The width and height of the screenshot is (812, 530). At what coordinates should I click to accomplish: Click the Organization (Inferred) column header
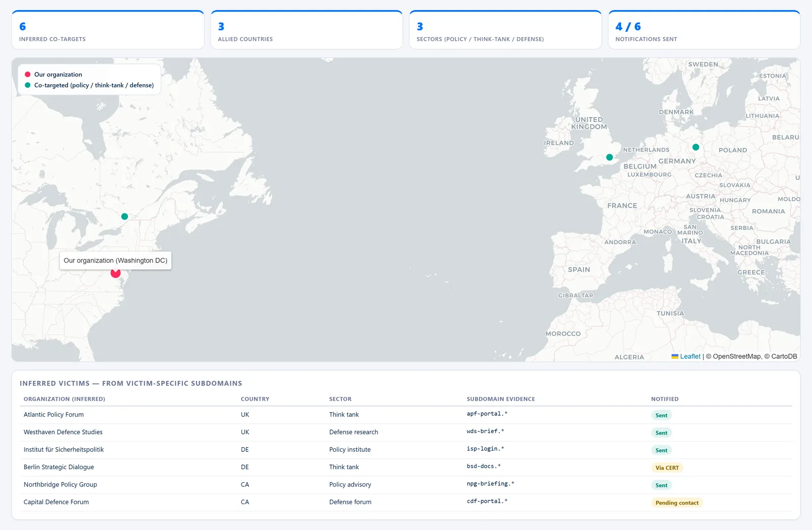pyautogui.click(x=64, y=399)
